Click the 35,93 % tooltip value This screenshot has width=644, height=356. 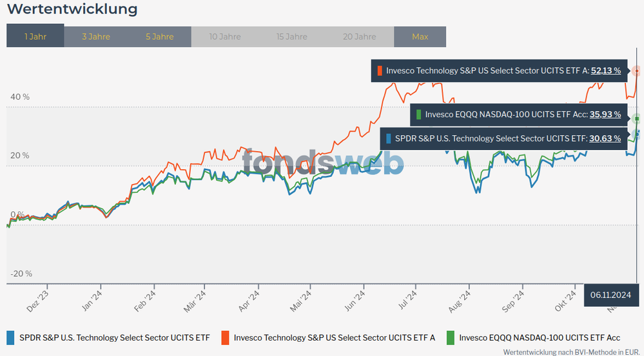click(605, 115)
